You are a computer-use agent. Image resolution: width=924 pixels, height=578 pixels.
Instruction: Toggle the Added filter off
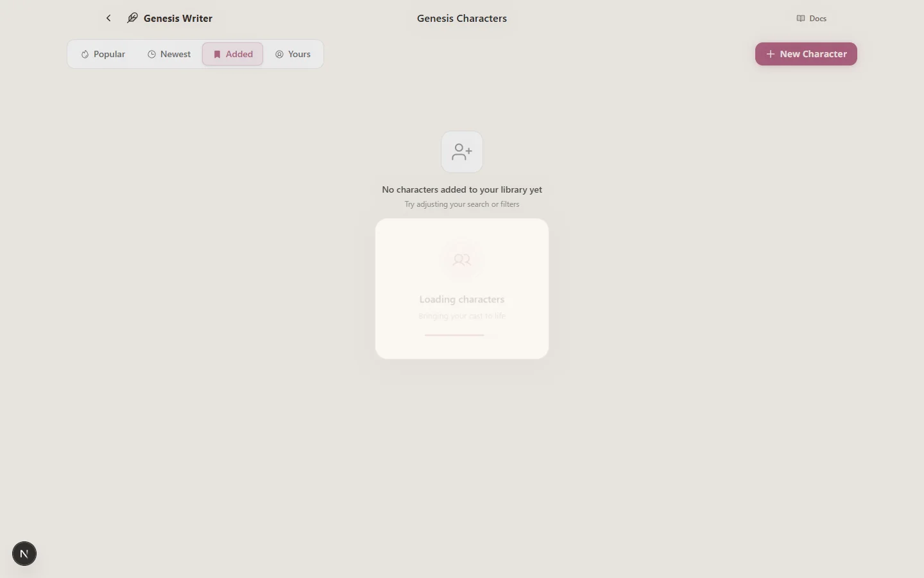pyautogui.click(x=232, y=54)
